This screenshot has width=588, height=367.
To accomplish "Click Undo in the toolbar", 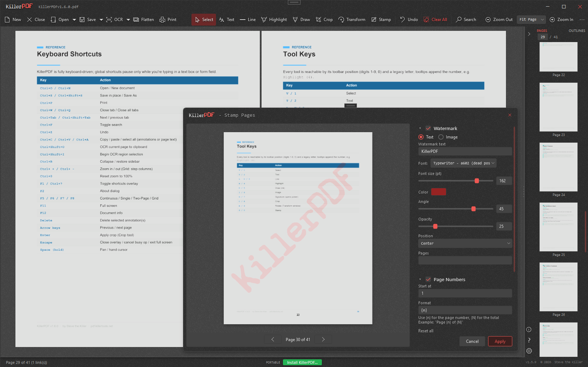I will pos(409,20).
